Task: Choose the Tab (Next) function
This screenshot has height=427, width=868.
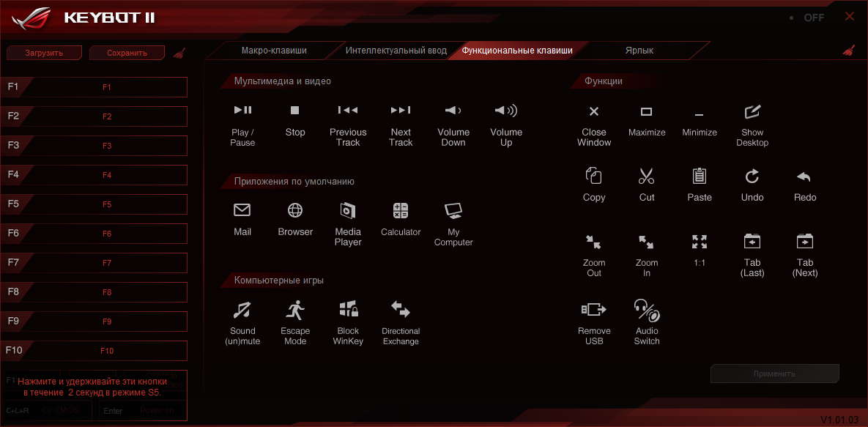Action: point(805,242)
